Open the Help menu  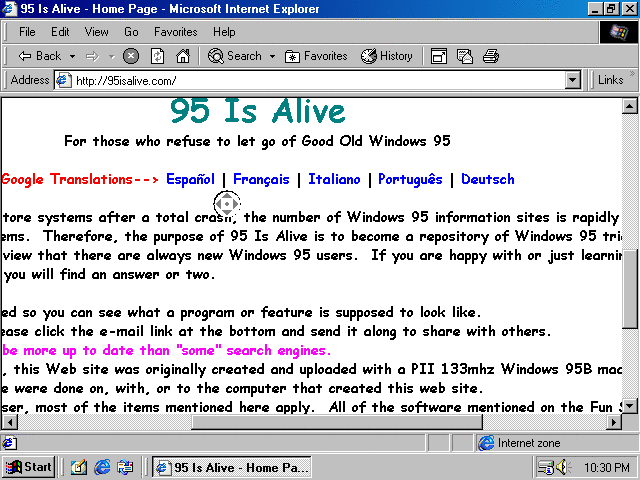click(224, 32)
